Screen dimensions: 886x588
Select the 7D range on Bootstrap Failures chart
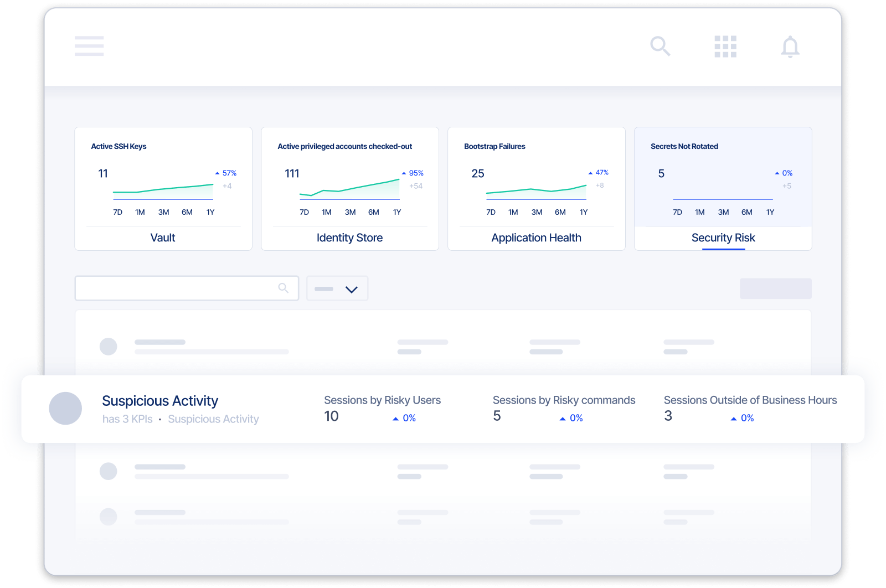click(x=490, y=212)
